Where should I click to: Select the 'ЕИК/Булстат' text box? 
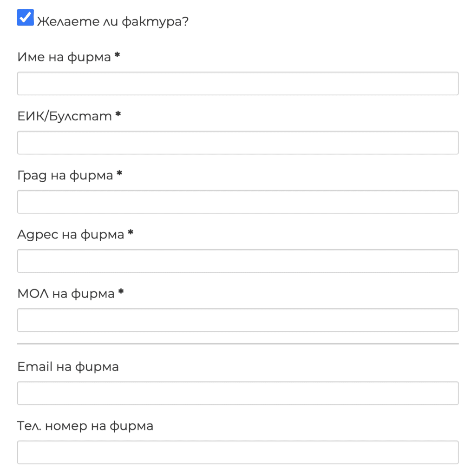pyautogui.click(x=237, y=142)
